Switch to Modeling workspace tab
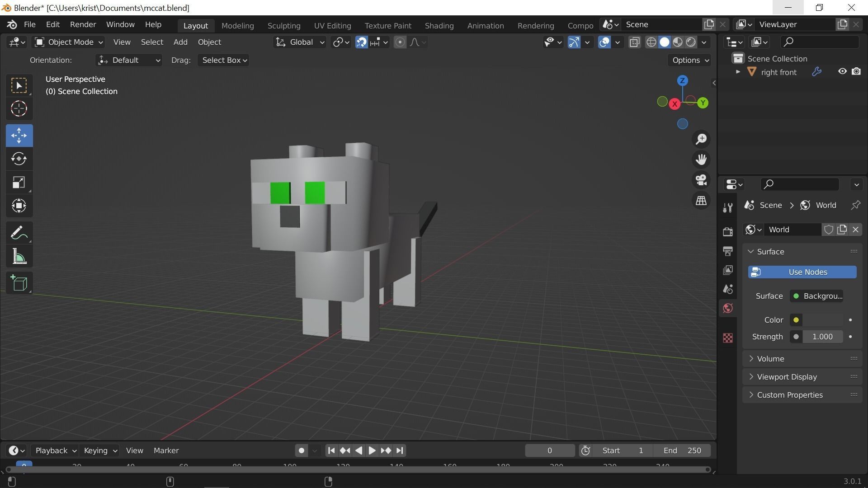Image resolution: width=868 pixels, height=488 pixels. tap(237, 26)
